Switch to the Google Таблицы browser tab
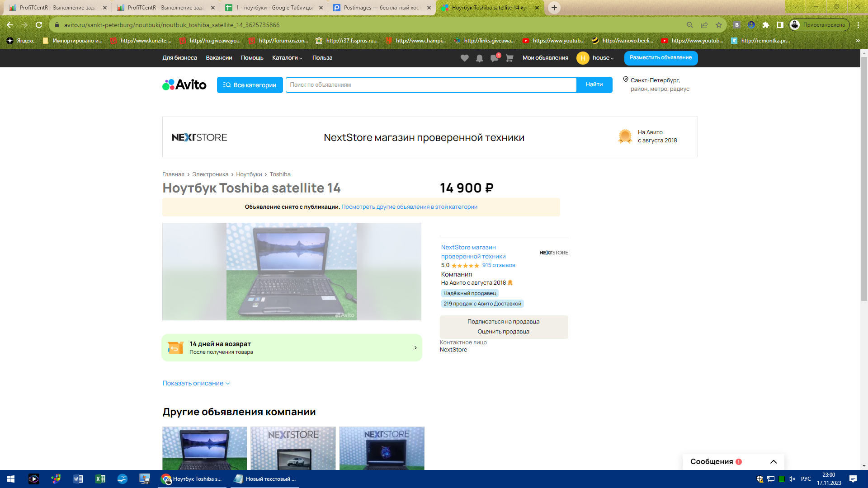This screenshot has height=488, width=868. click(271, 8)
